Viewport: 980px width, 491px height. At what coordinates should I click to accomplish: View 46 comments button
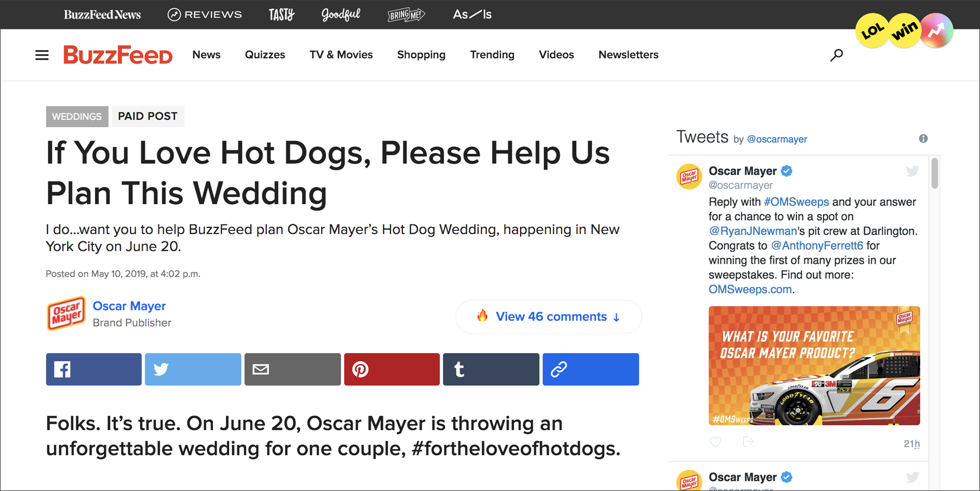[x=549, y=317]
